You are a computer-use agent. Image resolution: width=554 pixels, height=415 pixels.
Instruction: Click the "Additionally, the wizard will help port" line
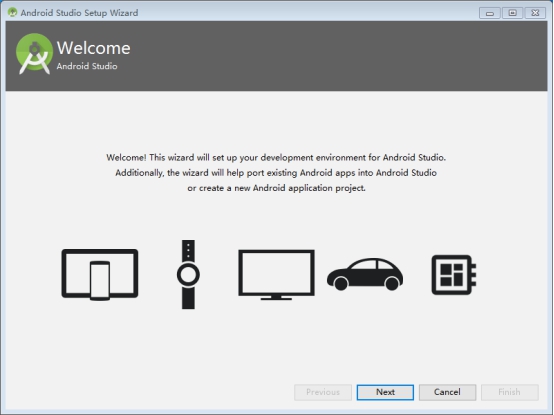[x=276, y=173]
